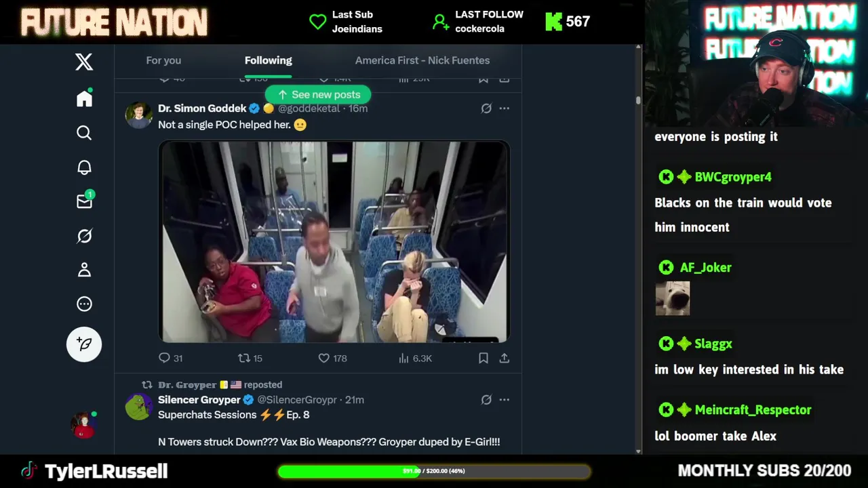Click Dr. Simon Goddek display name
Viewport: 868px width, 488px height.
click(202, 108)
